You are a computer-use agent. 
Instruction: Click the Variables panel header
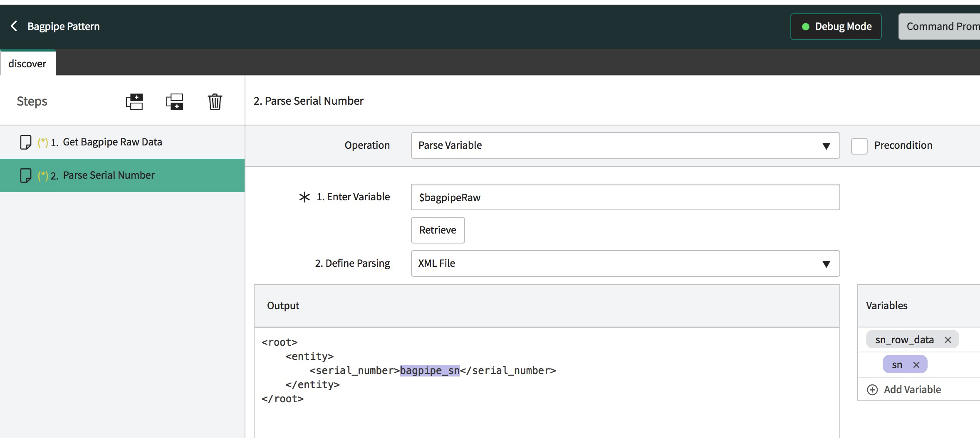918,306
